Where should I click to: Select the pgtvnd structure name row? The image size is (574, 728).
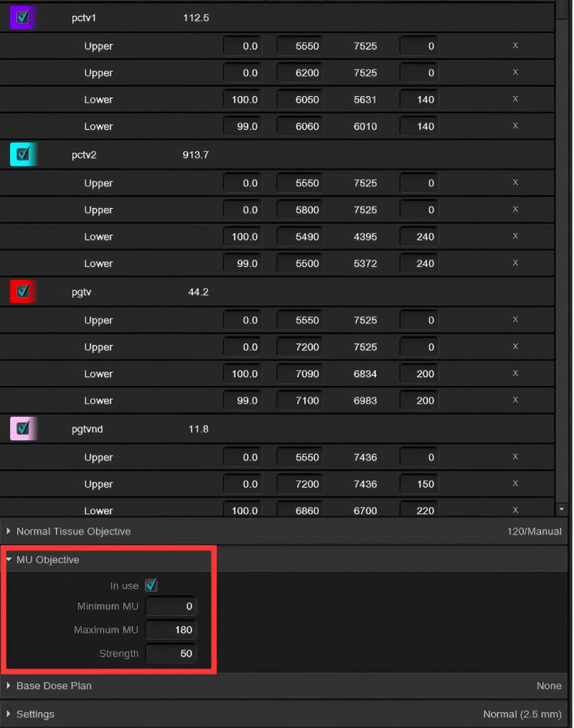click(277, 428)
